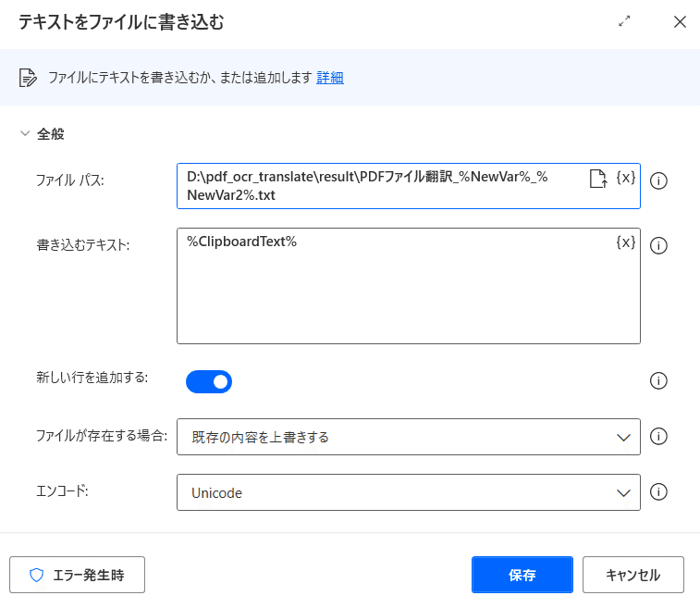Show info for ファイル パス
700x608 pixels.
click(658, 181)
